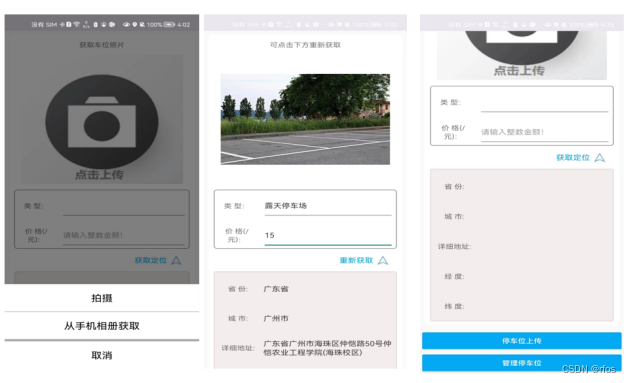This screenshot has width=631, height=383.
Task: Tap 重新获取 link in middle screen
Action: [x=356, y=260]
